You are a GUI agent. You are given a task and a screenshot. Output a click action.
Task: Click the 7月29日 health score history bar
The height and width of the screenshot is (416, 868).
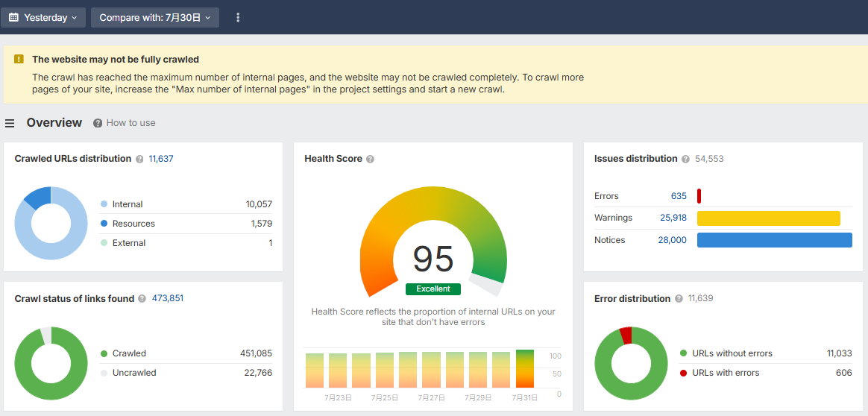tap(478, 370)
